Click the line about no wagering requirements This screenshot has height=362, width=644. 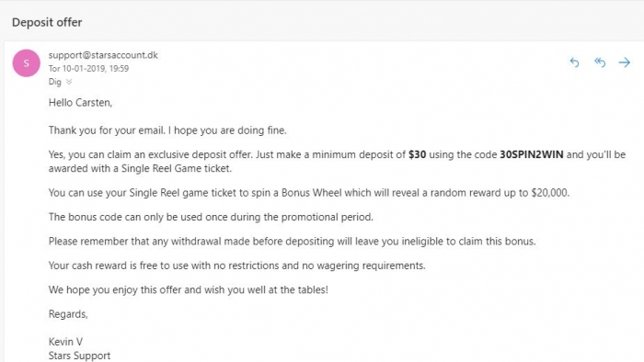(237, 266)
